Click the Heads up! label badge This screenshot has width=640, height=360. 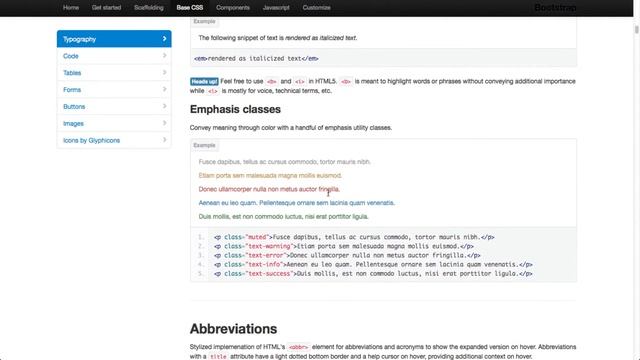point(204,81)
